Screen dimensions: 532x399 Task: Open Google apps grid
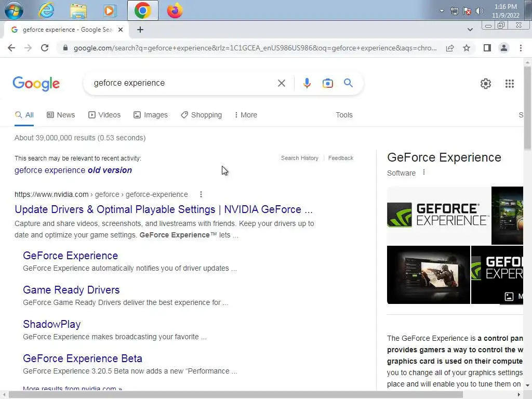point(509,84)
